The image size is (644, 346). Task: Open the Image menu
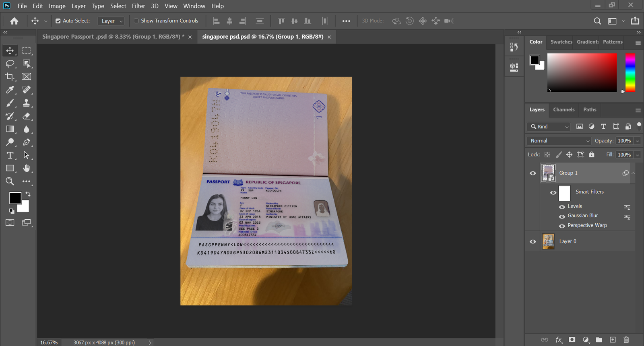pyautogui.click(x=57, y=6)
